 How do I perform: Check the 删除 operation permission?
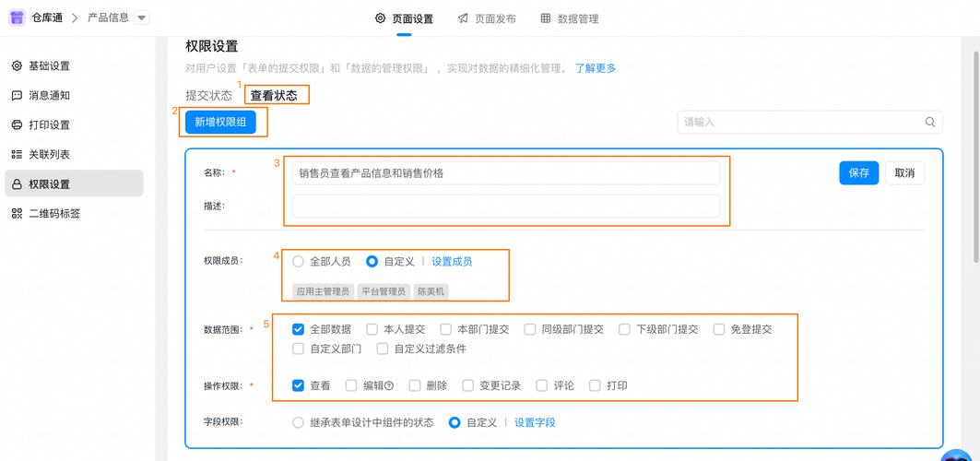415,386
